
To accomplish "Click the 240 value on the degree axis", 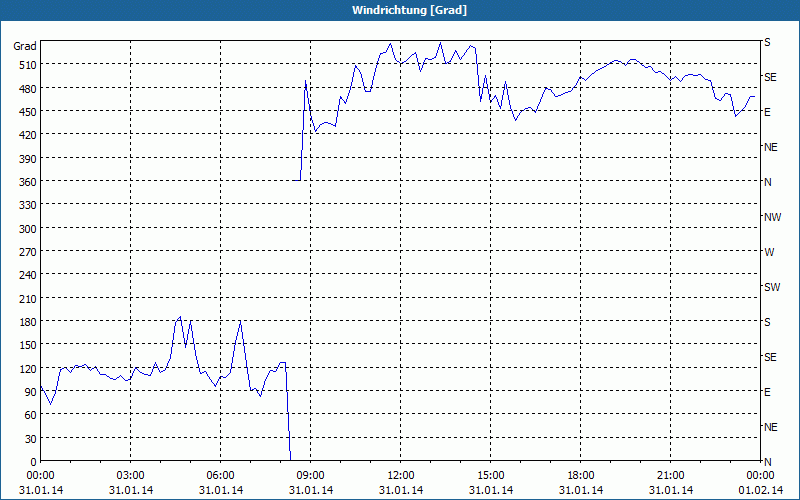I will click(28, 276).
